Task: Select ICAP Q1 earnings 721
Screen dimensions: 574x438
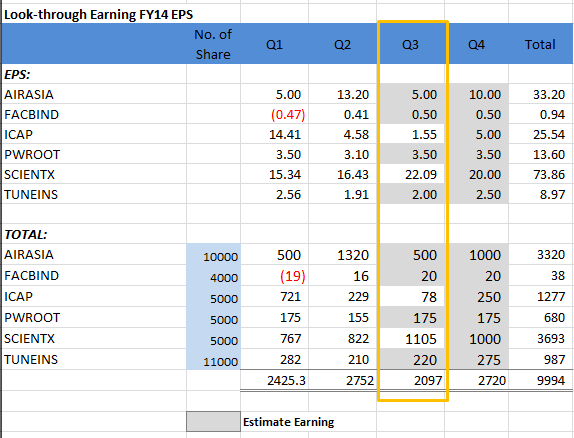Action: (290, 296)
